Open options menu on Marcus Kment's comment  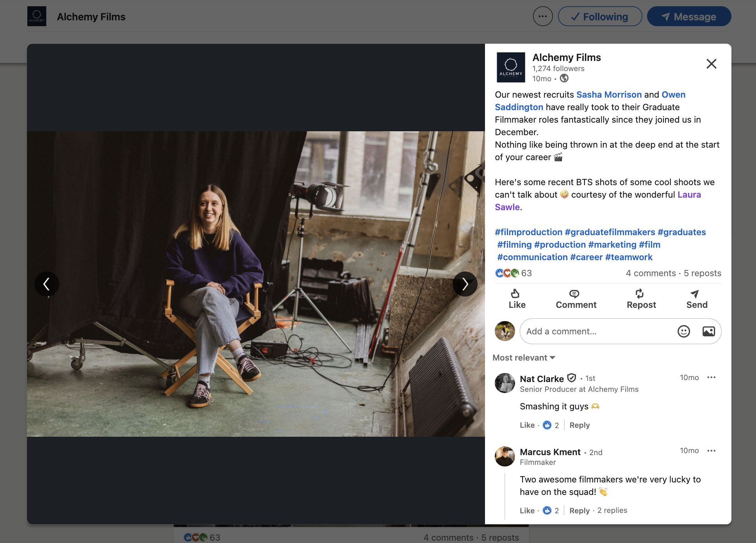[x=711, y=451]
